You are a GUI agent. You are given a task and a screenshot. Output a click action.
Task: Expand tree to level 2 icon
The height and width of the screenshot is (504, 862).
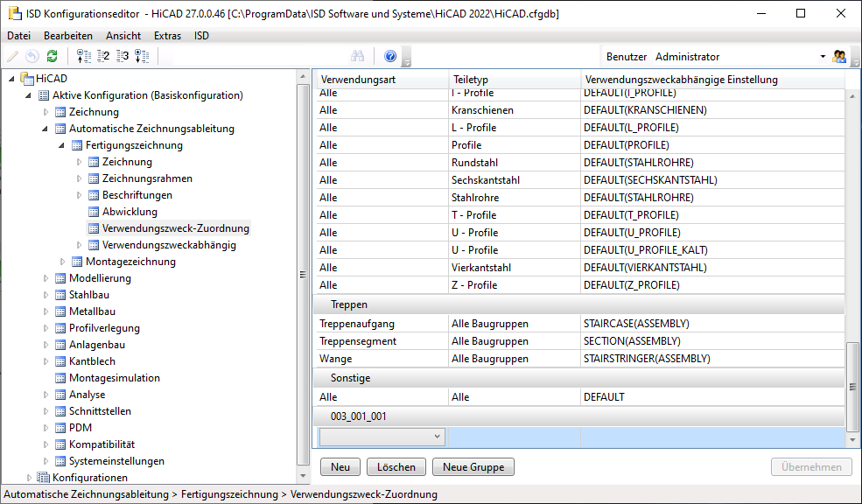pos(103,55)
